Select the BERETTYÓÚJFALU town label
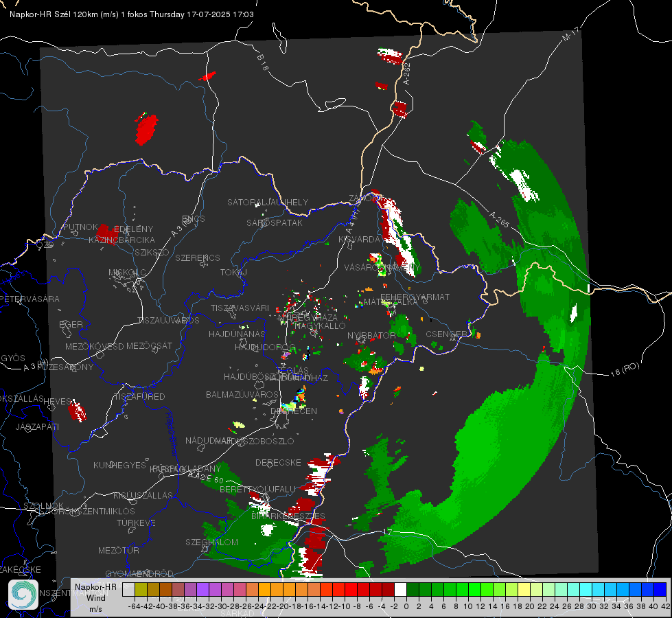672x618 pixels. [257, 490]
